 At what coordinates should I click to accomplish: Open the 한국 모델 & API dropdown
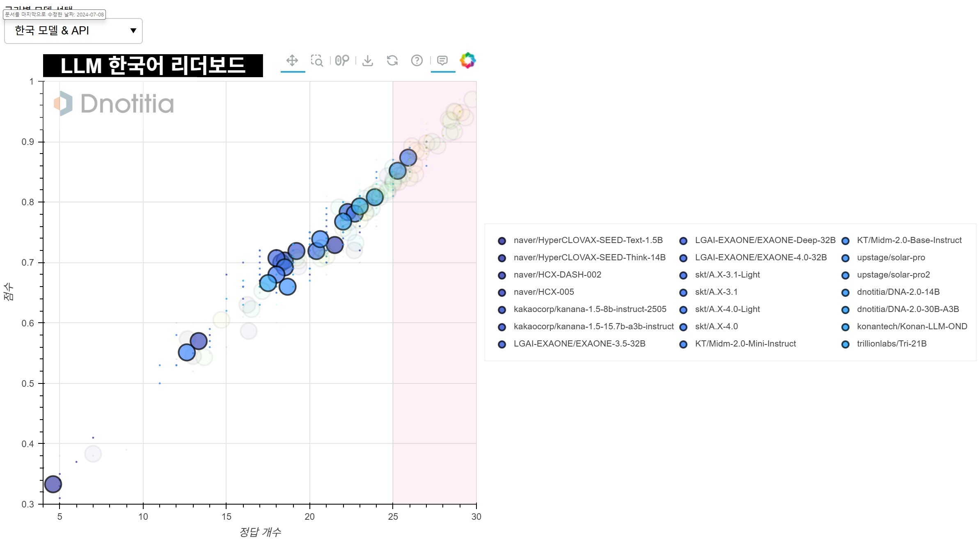73,31
